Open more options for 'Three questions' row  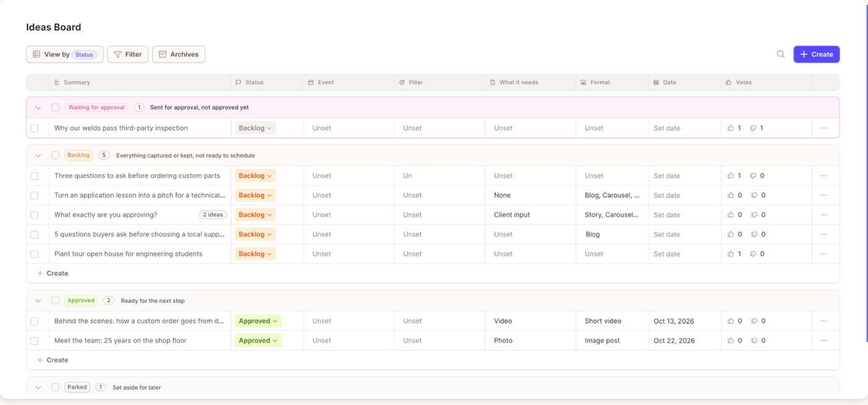tap(823, 176)
